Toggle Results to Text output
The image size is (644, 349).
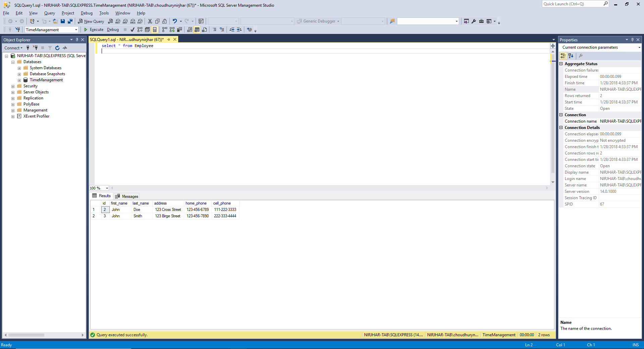[190, 30]
